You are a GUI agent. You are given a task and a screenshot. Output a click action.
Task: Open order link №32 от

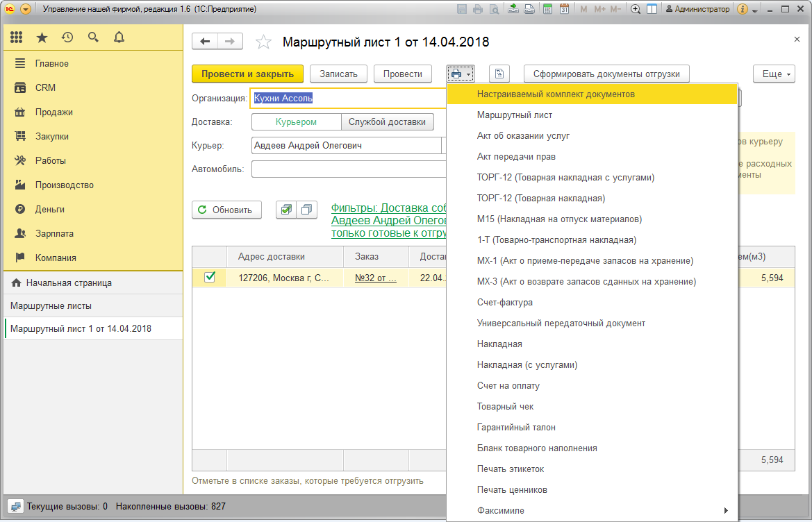point(376,278)
